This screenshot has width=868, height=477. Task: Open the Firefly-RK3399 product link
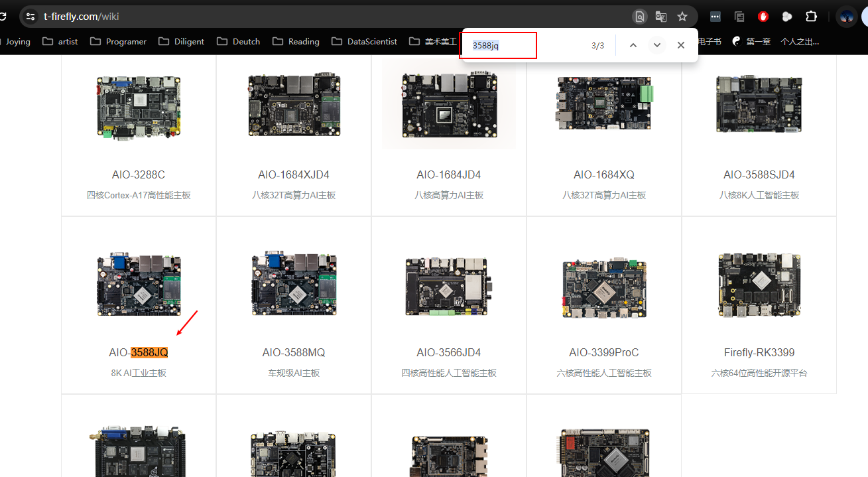759,353
